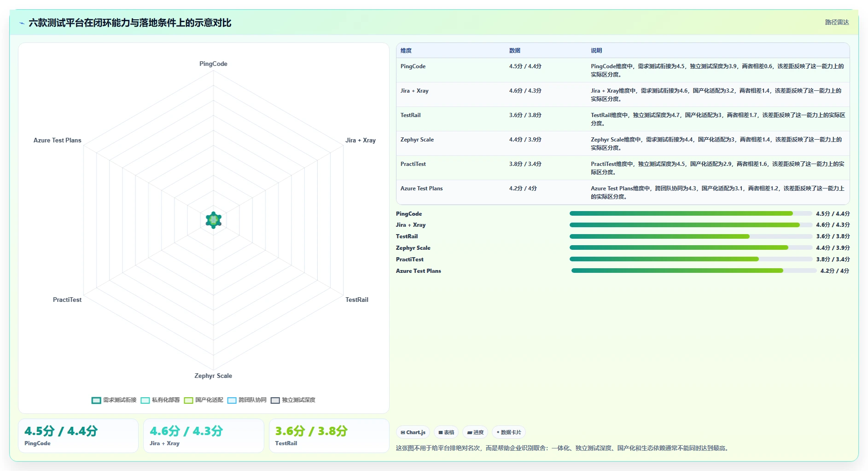Screen dimensions: 868x471
Task: Click the Jira + Xray axis label on the radar
Action: (361, 140)
